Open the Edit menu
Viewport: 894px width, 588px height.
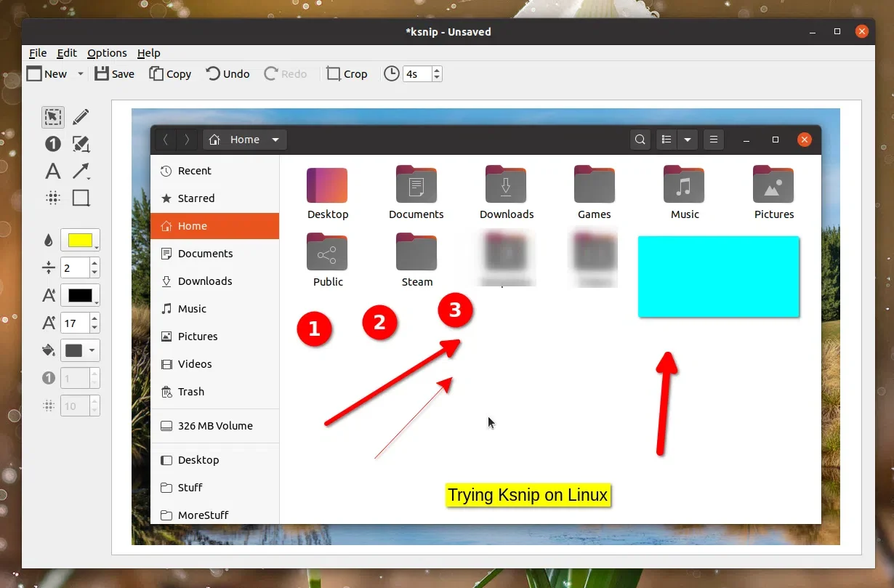click(x=66, y=52)
